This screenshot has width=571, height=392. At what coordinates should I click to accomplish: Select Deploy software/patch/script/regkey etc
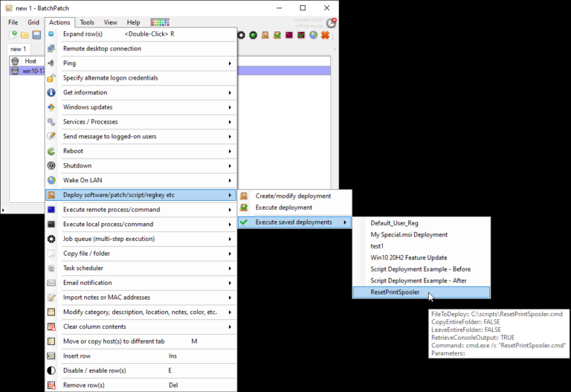tap(141, 195)
